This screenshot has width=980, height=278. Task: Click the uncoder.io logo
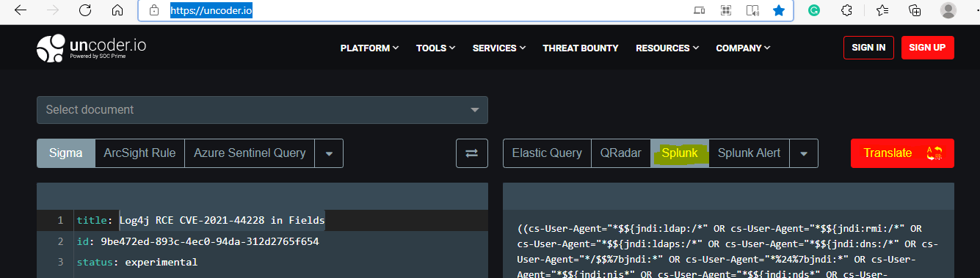tap(92, 48)
